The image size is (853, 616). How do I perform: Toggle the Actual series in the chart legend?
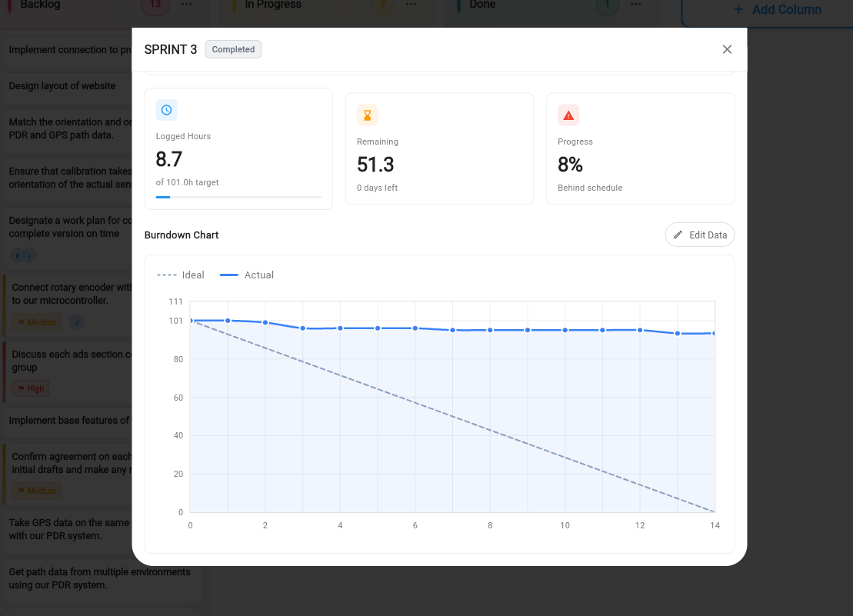tap(247, 275)
